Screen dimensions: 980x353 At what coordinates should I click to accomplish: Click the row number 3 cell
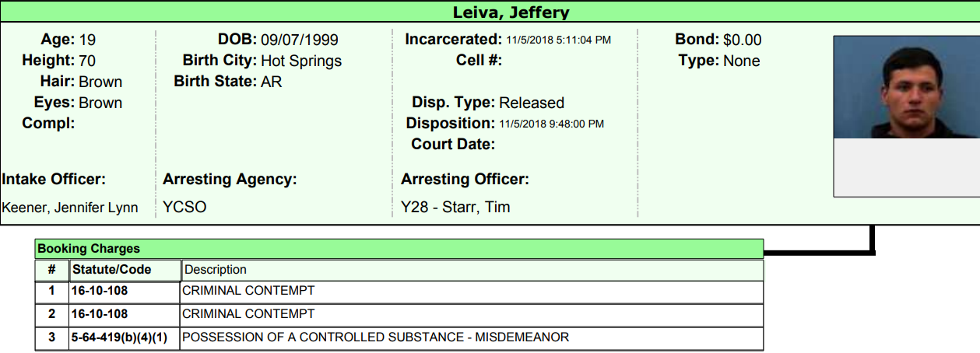52,337
